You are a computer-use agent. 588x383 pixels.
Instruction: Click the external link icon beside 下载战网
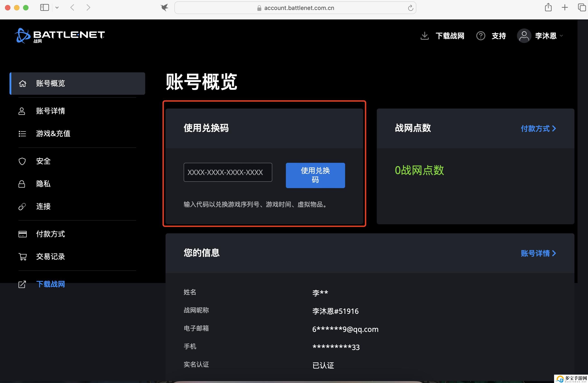(x=22, y=284)
